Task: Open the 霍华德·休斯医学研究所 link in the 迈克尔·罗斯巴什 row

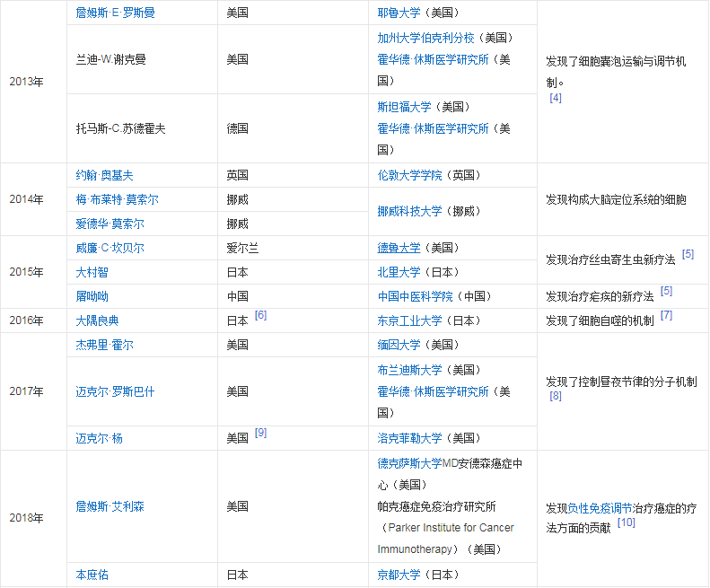Action: tap(433, 391)
